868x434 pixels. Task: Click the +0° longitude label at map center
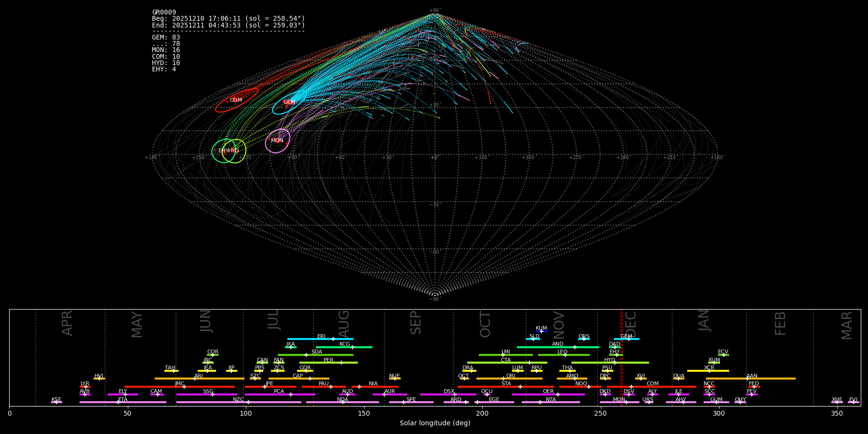point(434,157)
